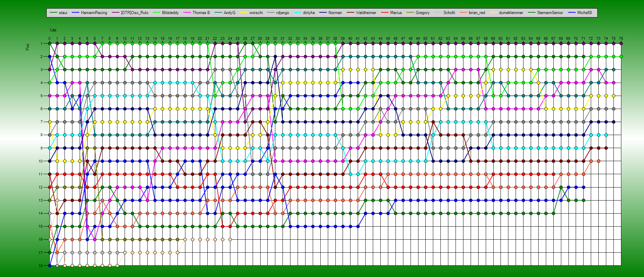Click the StemannSenior legend entry
Viewport: 644px width, 277px height.
[x=545, y=13]
